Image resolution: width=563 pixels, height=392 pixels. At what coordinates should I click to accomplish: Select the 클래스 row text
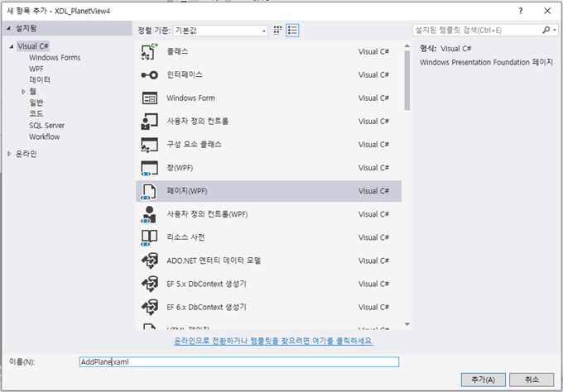177,51
